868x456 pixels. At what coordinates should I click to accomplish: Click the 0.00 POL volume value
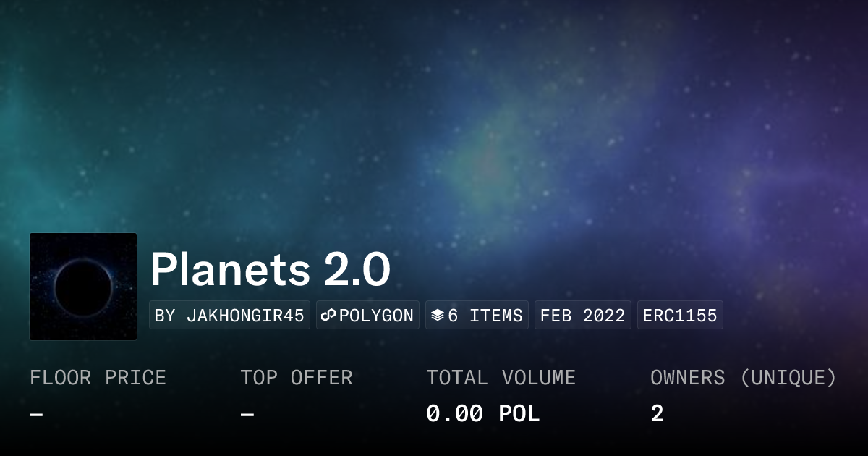coord(482,414)
